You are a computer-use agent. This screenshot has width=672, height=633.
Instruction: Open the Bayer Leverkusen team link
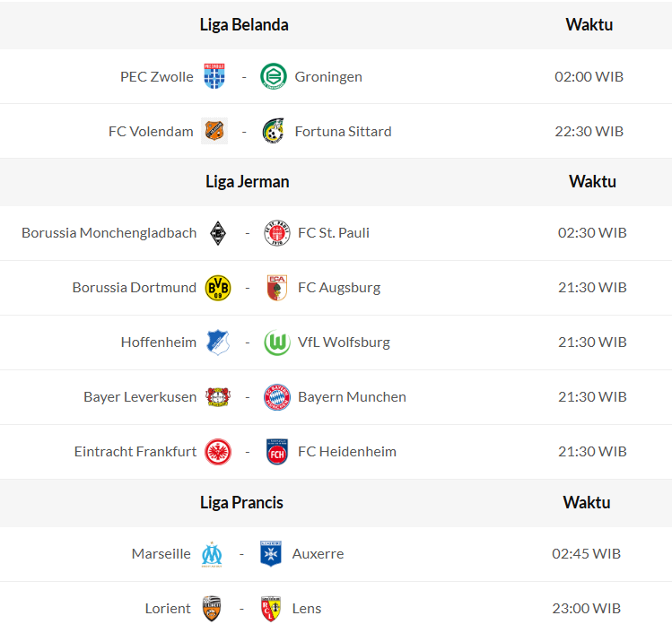(x=140, y=397)
